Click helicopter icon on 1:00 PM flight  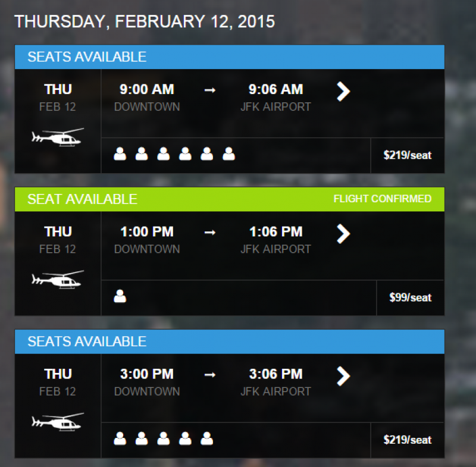click(58, 280)
